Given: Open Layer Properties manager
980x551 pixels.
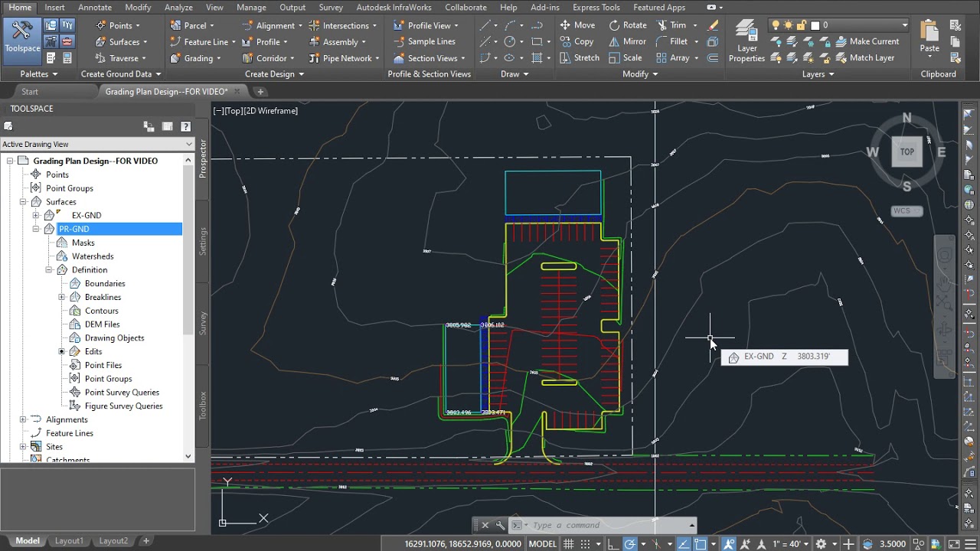Looking at the screenshot, I should click(746, 41).
